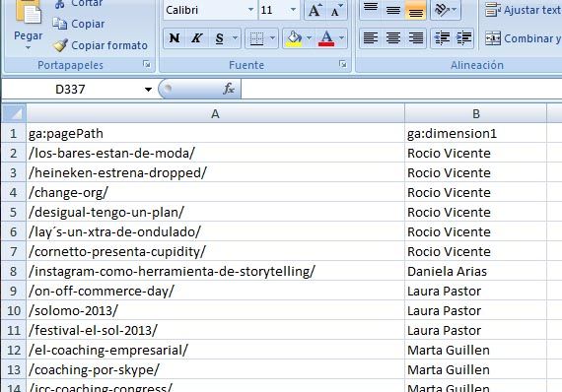Select cell /festival-el-sol-2013/
Screen dimensions: 562x392
215,330
